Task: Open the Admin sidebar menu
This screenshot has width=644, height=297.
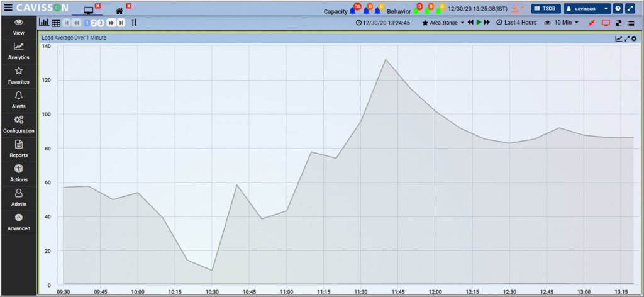Action: tap(18, 198)
